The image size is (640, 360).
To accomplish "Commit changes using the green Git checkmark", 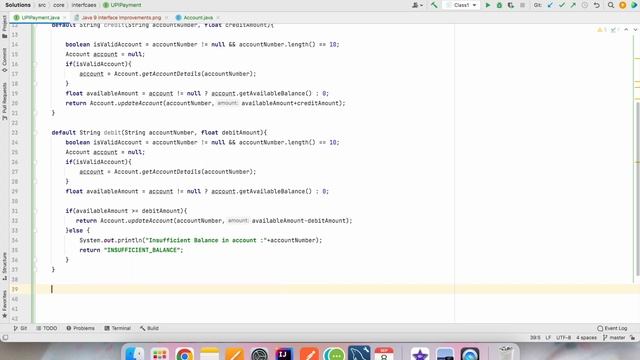I will click(562, 5).
